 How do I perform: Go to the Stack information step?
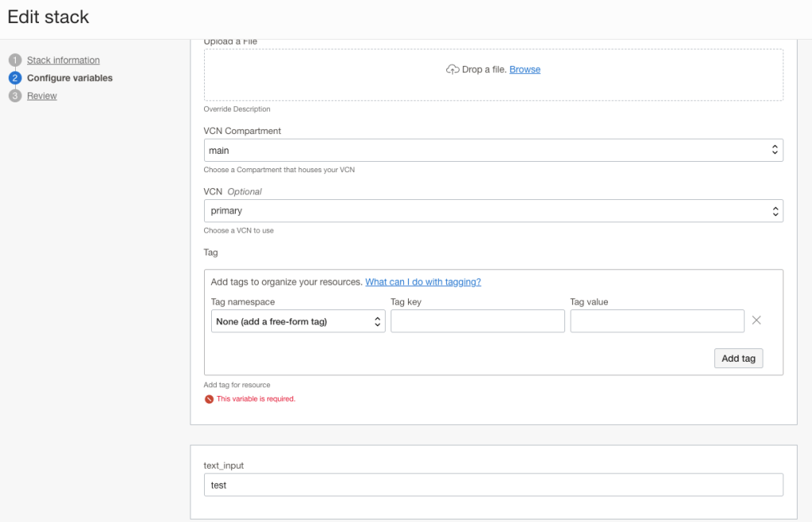pos(63,59)
